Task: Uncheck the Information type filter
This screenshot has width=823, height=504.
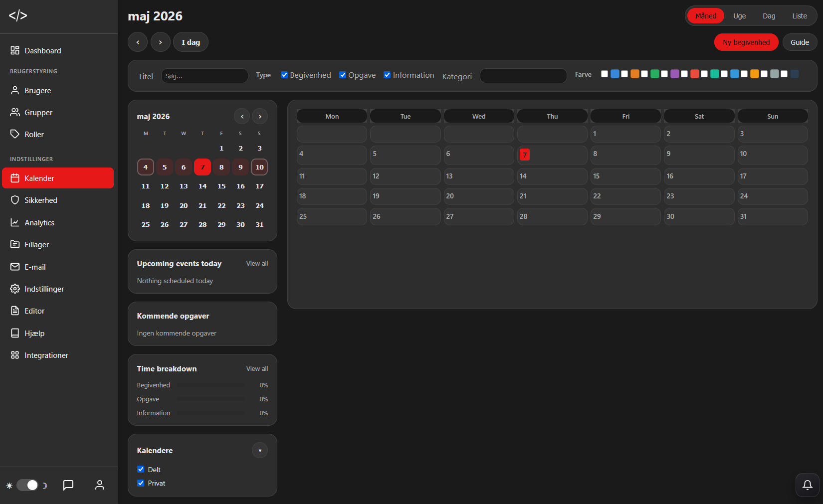Action: (x=387, y=75)
